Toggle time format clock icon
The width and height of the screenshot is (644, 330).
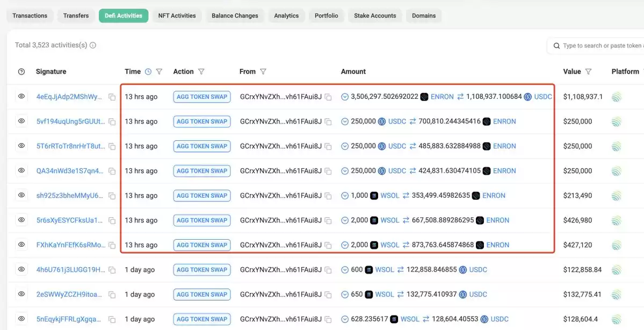[x=148, y=71]
